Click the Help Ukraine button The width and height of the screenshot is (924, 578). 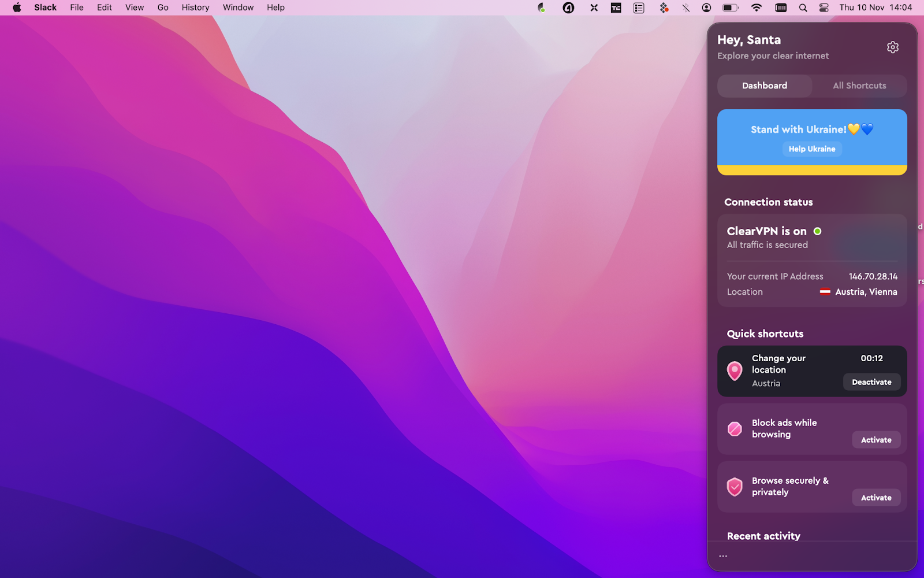coord(812,149)
